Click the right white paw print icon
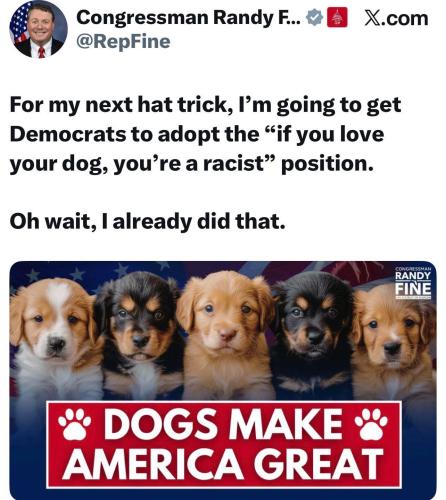 (371, 424)
